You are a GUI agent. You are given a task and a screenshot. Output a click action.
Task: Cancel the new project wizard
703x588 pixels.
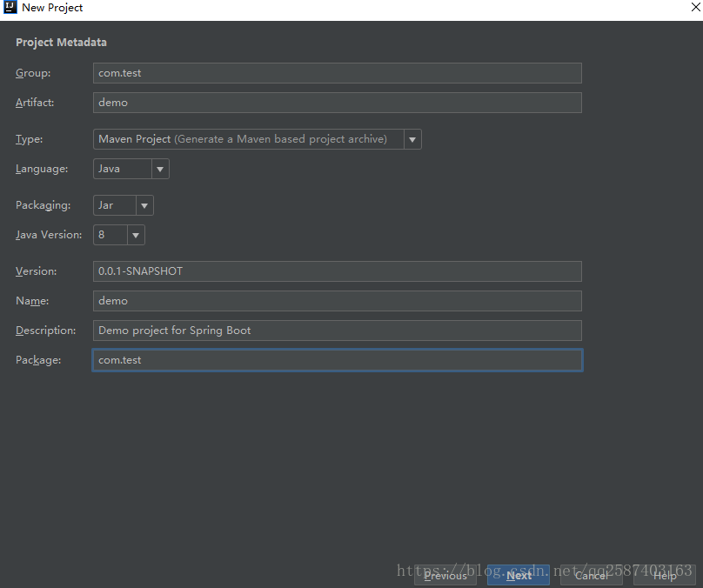(592, 575)
